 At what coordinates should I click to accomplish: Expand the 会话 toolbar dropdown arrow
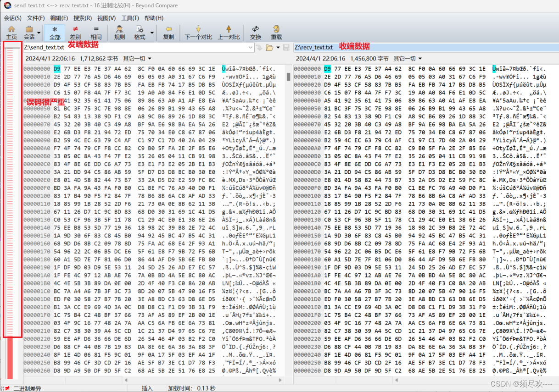point(39,33)
